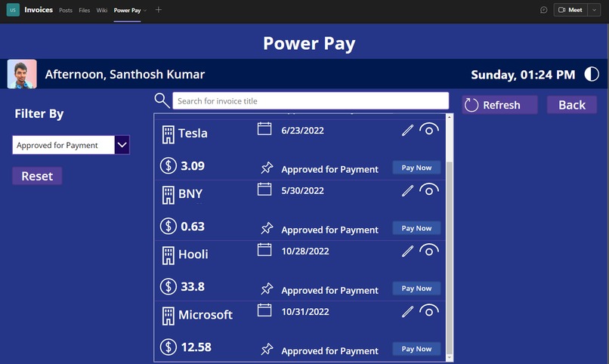Toggle the contrast theme icon

592,74
